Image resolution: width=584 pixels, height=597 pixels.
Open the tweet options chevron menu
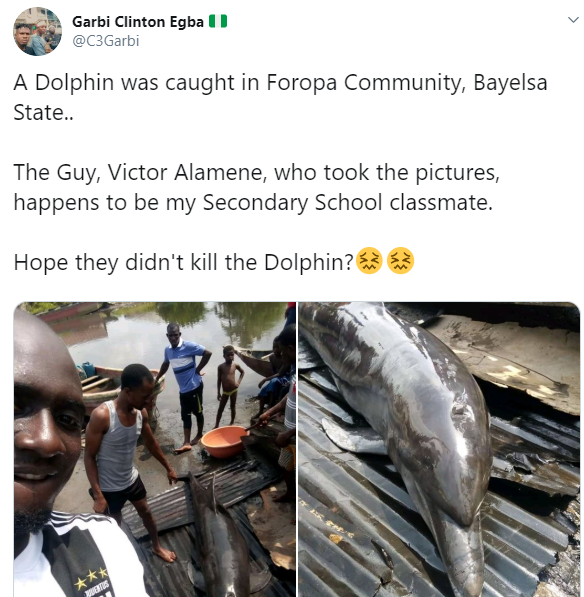tap(573, 20)
